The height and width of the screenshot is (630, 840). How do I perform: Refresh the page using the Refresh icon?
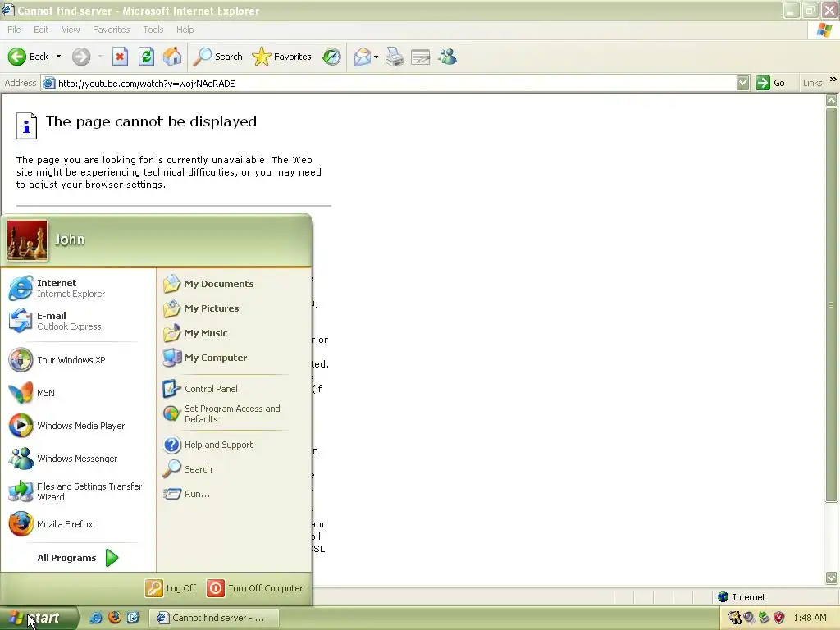pyautogui.click(x=146, y=57)
